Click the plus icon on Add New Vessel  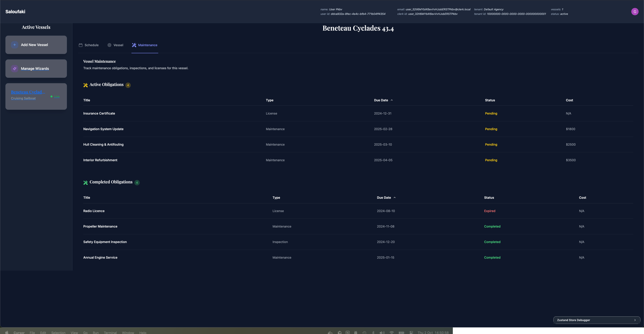pos(15,45)
